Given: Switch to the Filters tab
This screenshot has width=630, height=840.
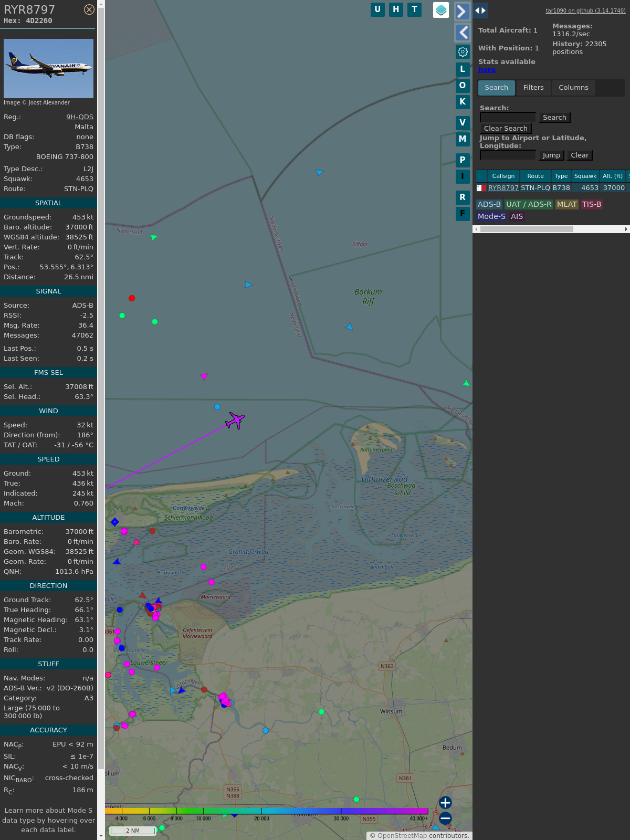Looking at the screenshot, I should 533,88.
